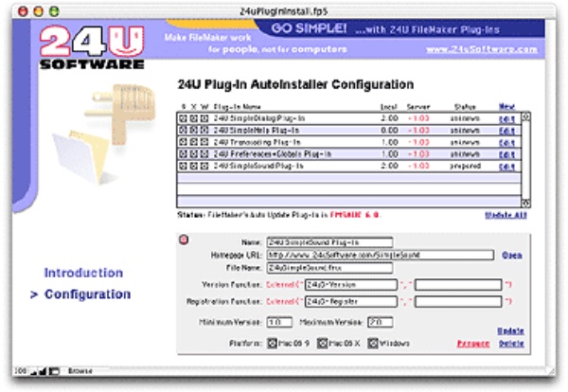This screenshot has width=568, height=392.
Task: Enable the Mac OS X platform checkbox
Action: point(322,343)
